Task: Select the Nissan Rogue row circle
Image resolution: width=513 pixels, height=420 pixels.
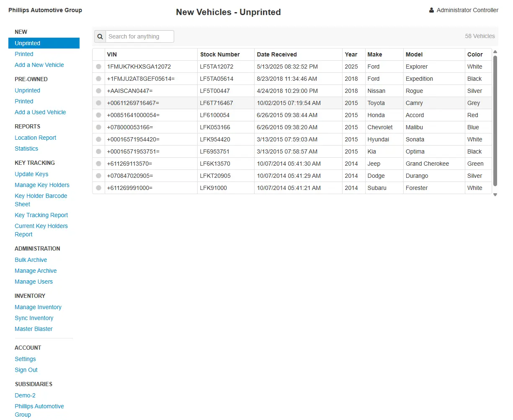Action: [x=98, y=91]
